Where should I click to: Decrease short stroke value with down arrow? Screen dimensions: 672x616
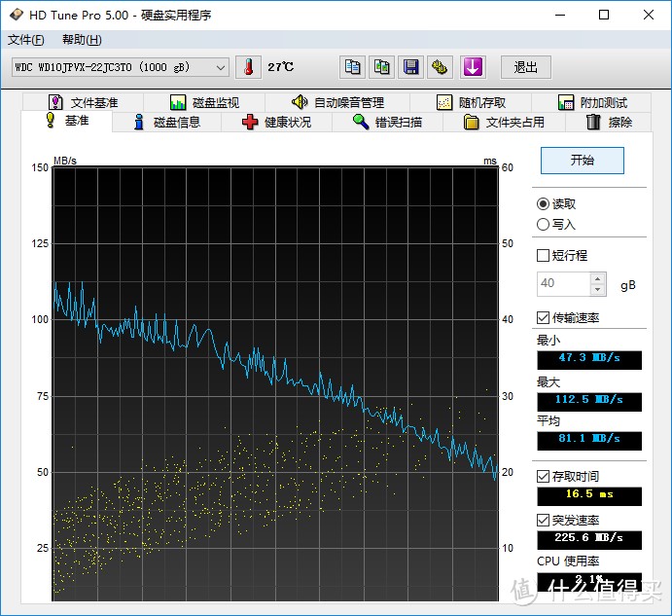pyautogui.click(x=598, y=290)
